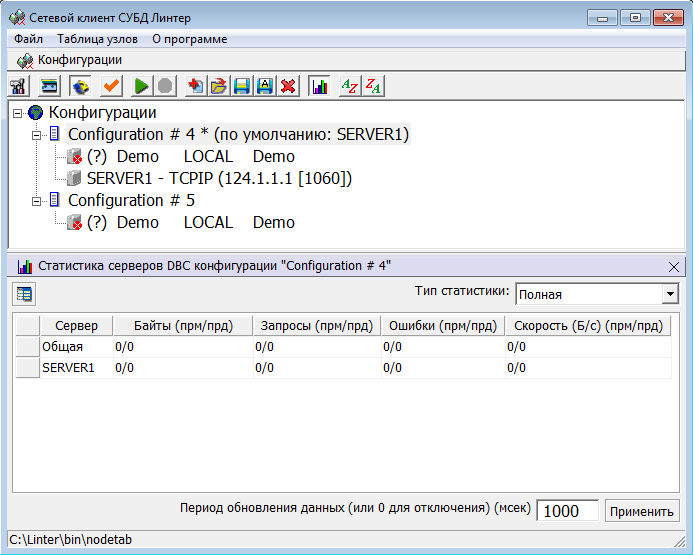Minimize the Сетевой клиент window

click(602, 18)
